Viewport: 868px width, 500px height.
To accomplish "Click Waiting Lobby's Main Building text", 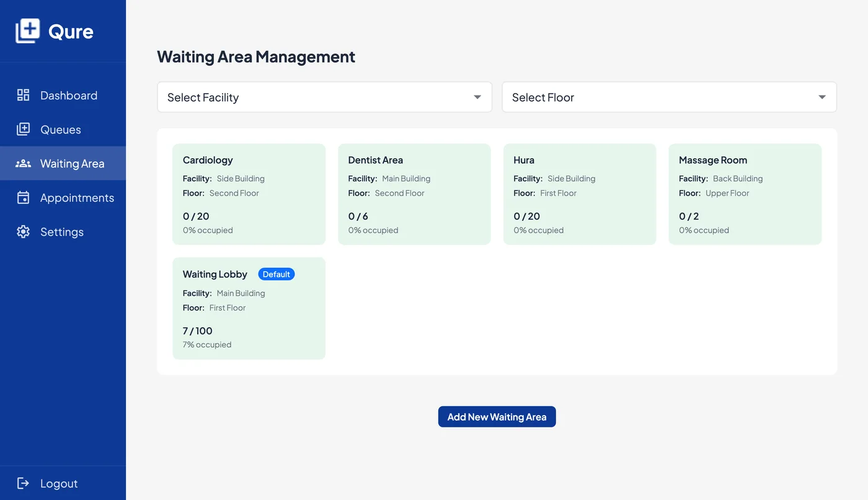I will click(241, 293).
